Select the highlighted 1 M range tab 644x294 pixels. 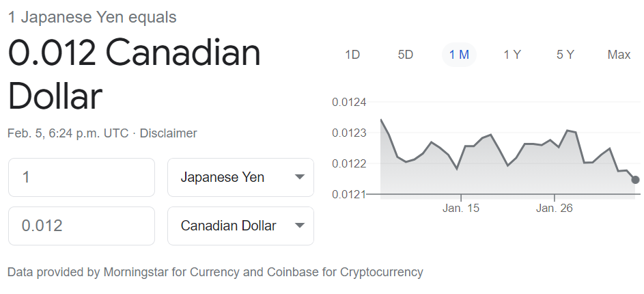(x=459, y=55)
